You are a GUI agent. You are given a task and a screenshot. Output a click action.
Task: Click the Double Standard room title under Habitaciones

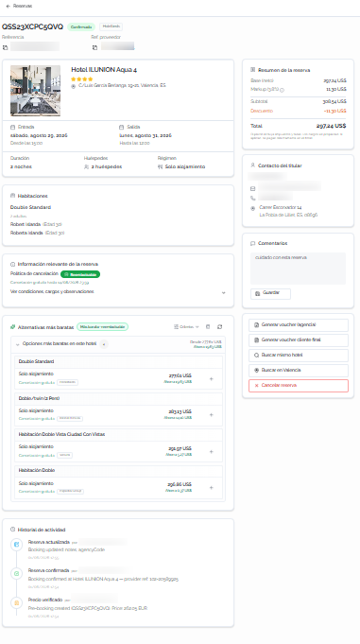point(31,207)
